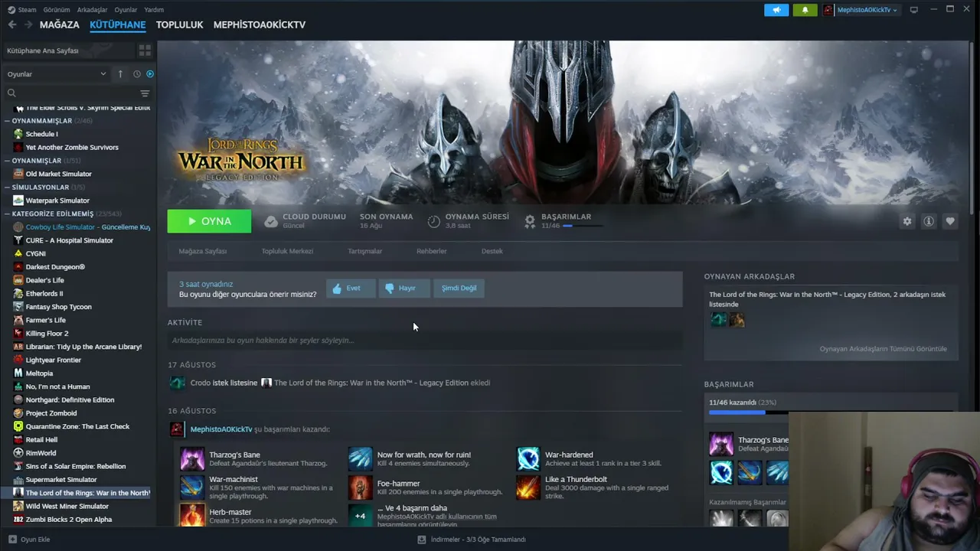Image resolution: width=980 pixels, height=551 pixels.
Task: Open collections grid view icon
Action: click(145, 51)
